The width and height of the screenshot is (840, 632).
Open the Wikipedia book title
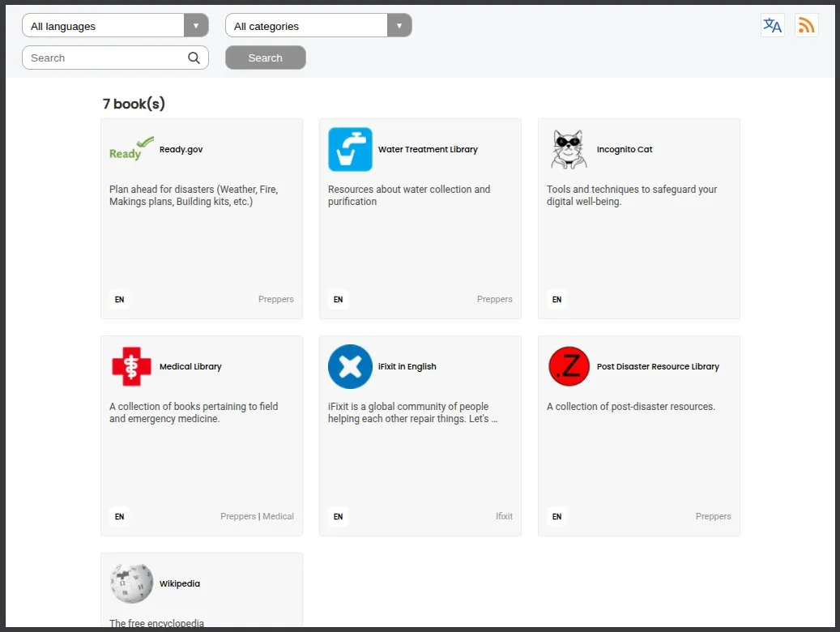(x=180, y=583)
